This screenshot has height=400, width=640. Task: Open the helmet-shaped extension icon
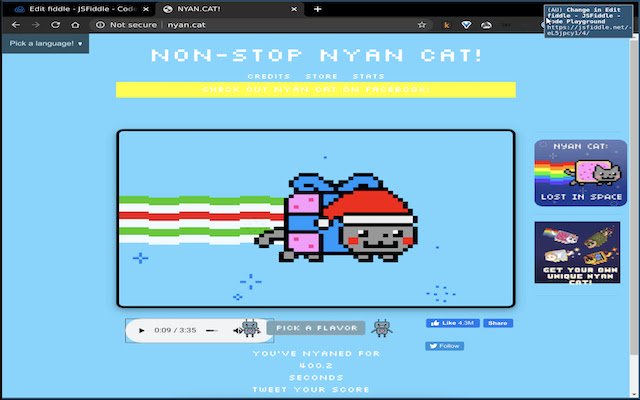486,25
